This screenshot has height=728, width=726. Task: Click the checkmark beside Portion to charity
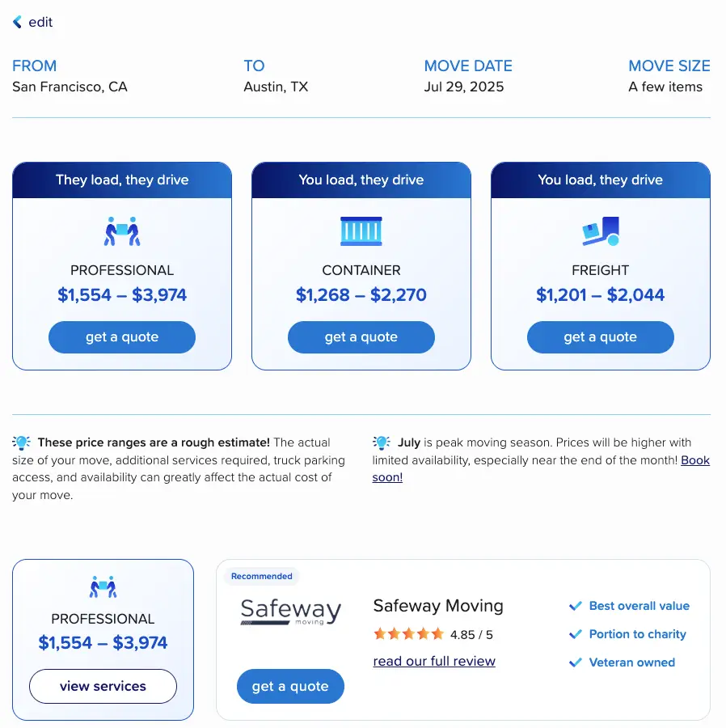(576, 634)
